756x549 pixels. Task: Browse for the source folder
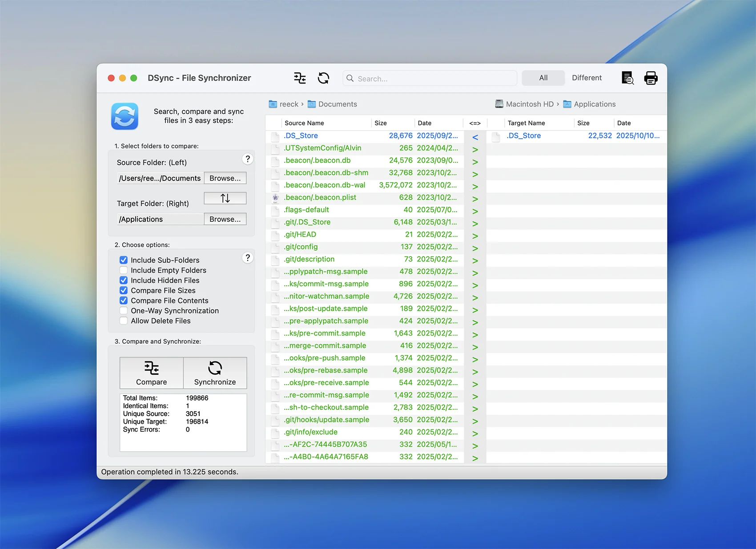[225, 178]
